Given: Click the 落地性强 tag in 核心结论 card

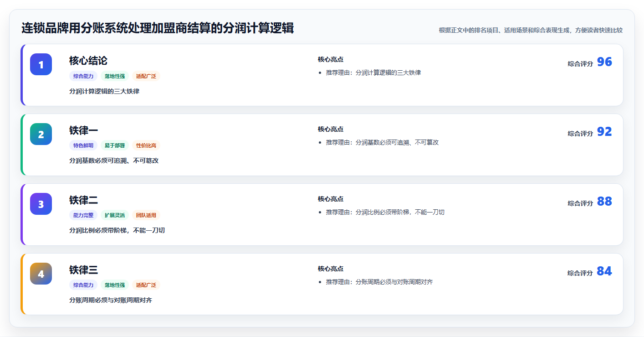Looking at the screenshot, I should click(x=115, y=76).
